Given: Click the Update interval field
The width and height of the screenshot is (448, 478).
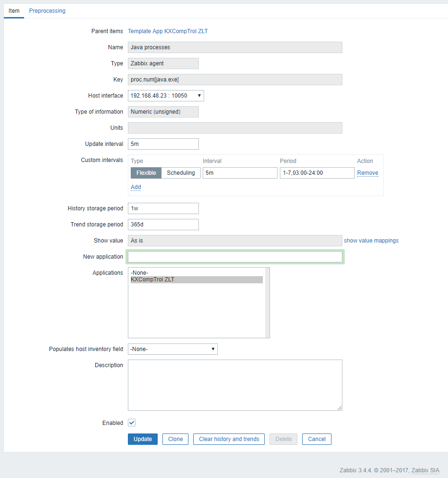Looking at the screenshot, I should coord(163,144).
